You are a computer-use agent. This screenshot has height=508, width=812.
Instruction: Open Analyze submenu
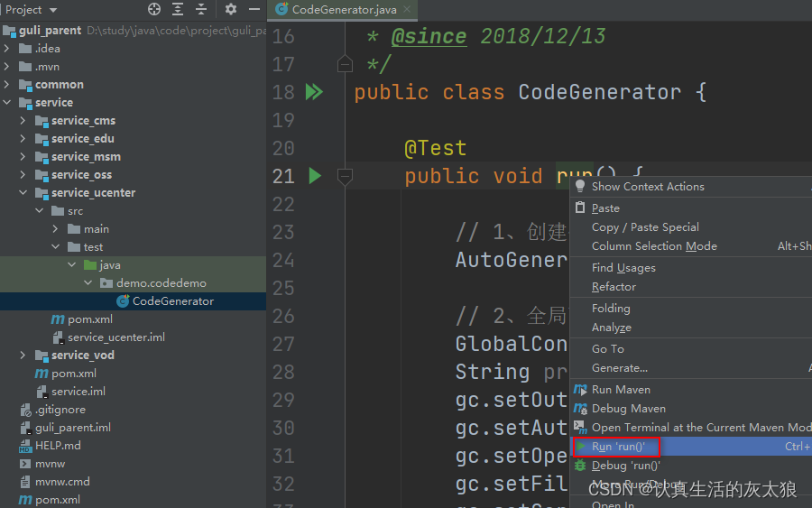click(691, 328)
